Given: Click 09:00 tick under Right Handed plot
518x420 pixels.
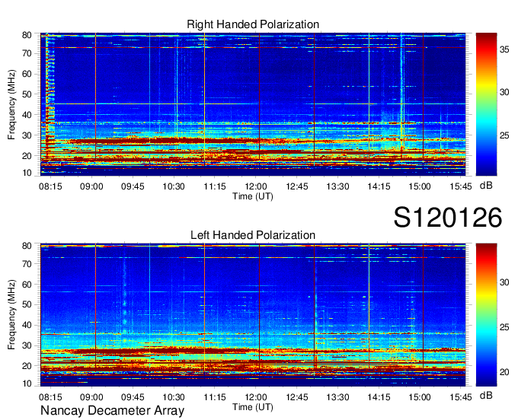Looking at the screenshot, I should coord(91,186).
